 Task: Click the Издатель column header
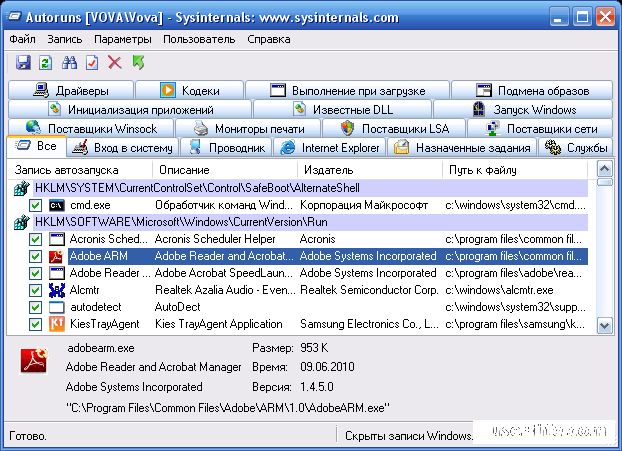point(370,170)
